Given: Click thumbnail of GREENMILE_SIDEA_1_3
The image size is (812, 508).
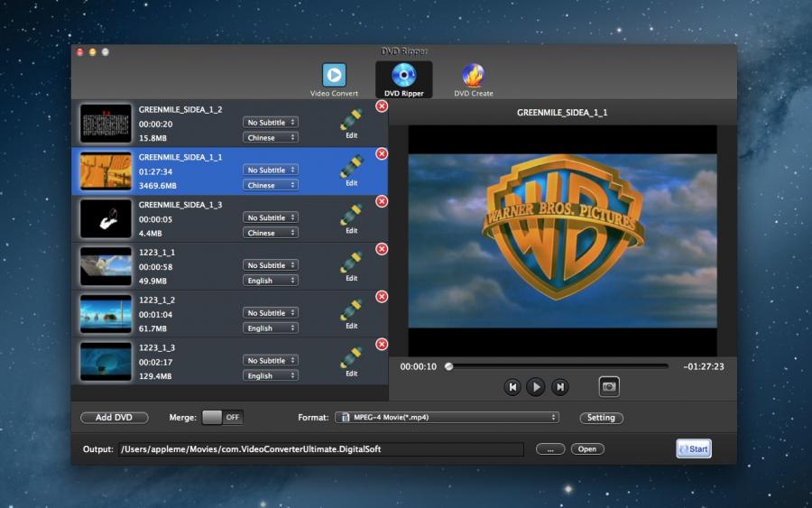Looking at the screenshot, I should click(106, 219).
